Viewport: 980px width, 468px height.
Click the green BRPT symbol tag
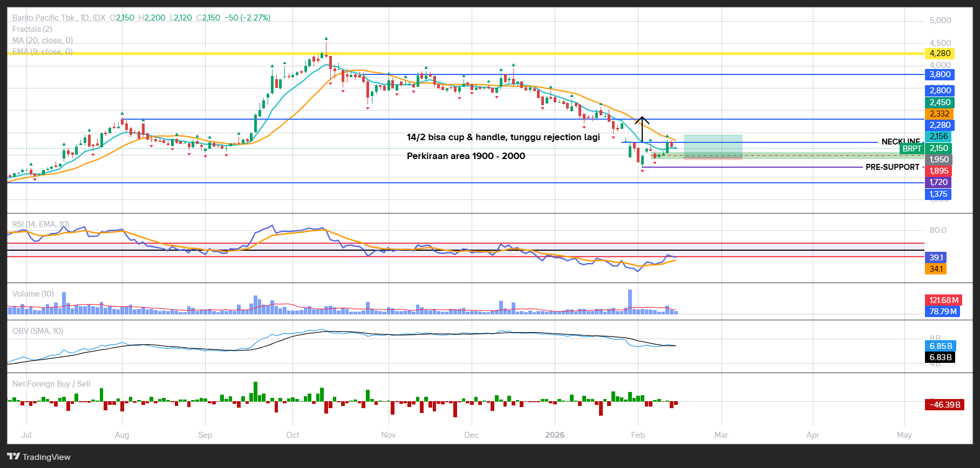911,148
